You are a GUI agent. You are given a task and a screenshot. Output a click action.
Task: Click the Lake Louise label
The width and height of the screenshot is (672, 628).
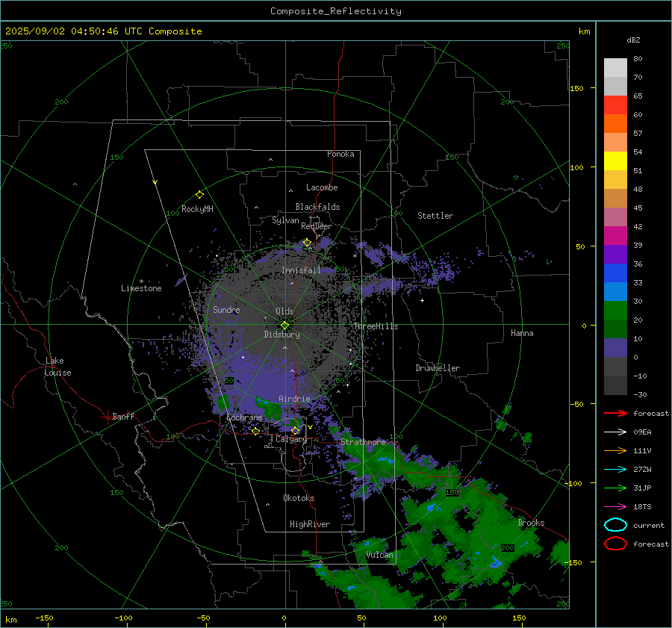[57, 367]
